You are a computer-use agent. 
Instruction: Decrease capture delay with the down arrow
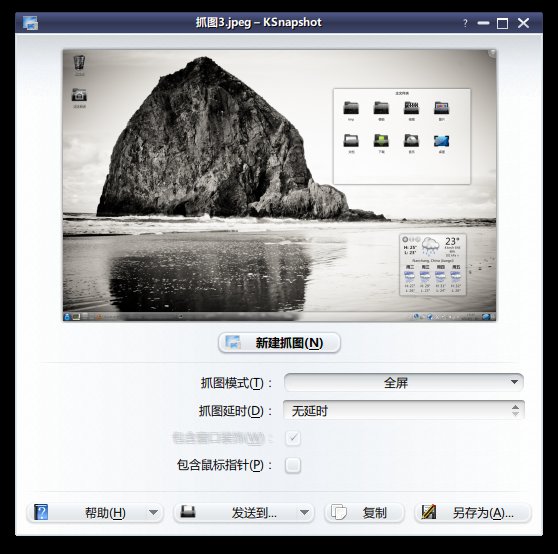tap(515, 414)
